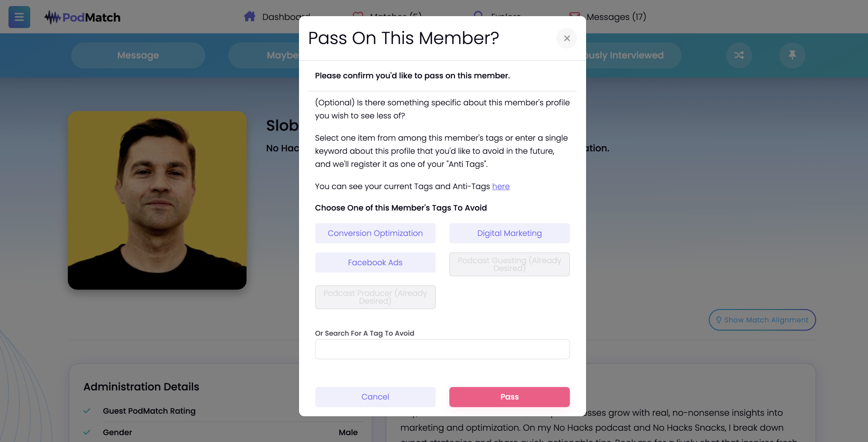The image size is (868, 442).
Task: Click the 'here' Anti-Tags link
Action: (501, 186)
